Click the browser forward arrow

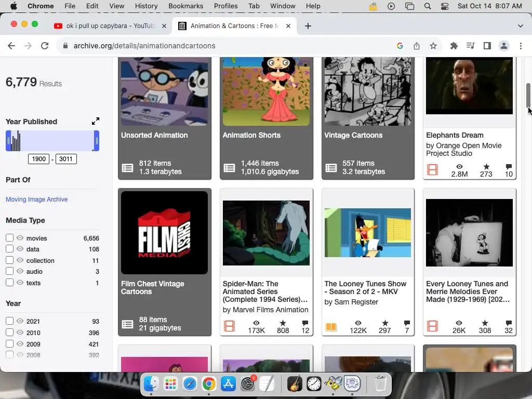[x=28, y=46]
